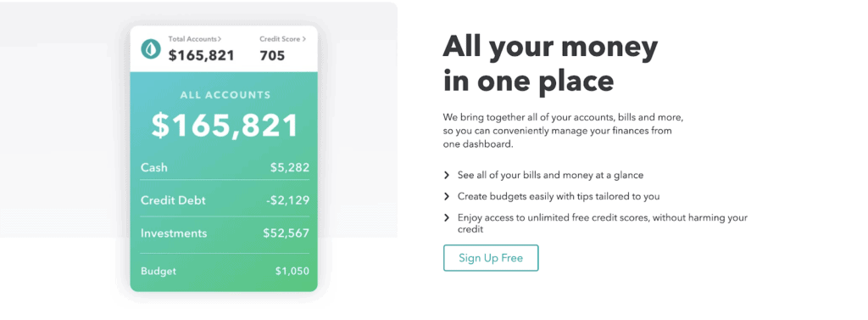Click the large $165,821 all accounts total
This screenshot has height=320, width=868.
pos(225,126)
